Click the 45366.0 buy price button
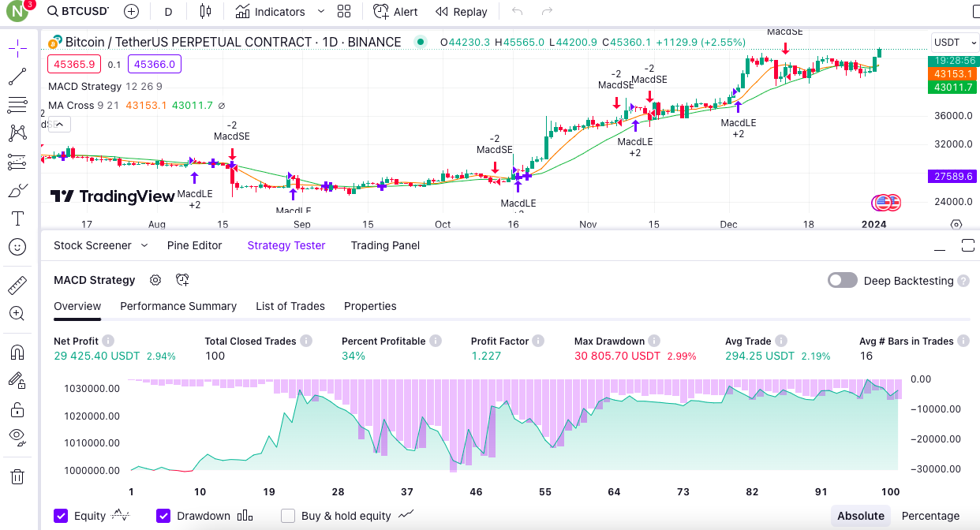 coord(155,65)
